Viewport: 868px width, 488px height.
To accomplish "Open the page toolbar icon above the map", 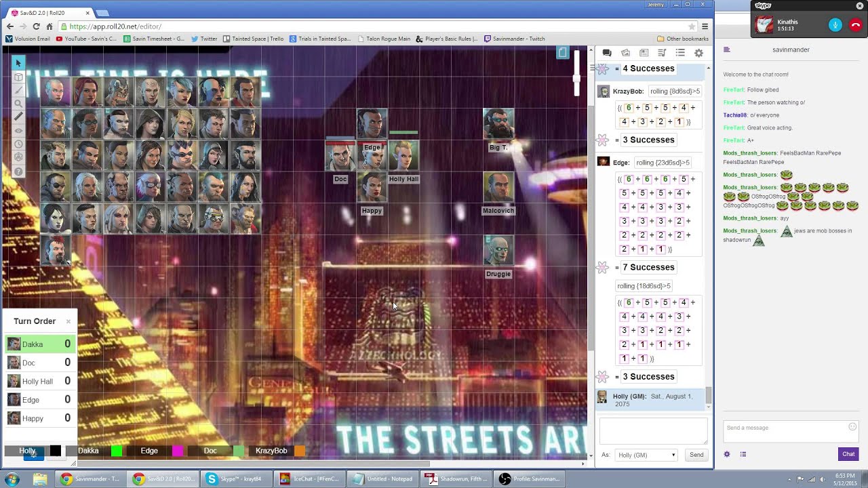I will tap(562, 52).
